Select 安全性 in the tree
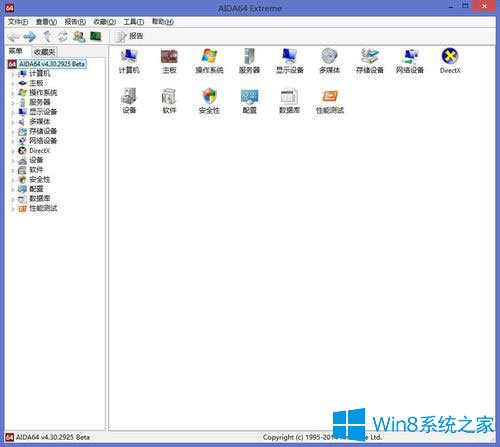 click(40, 179)
